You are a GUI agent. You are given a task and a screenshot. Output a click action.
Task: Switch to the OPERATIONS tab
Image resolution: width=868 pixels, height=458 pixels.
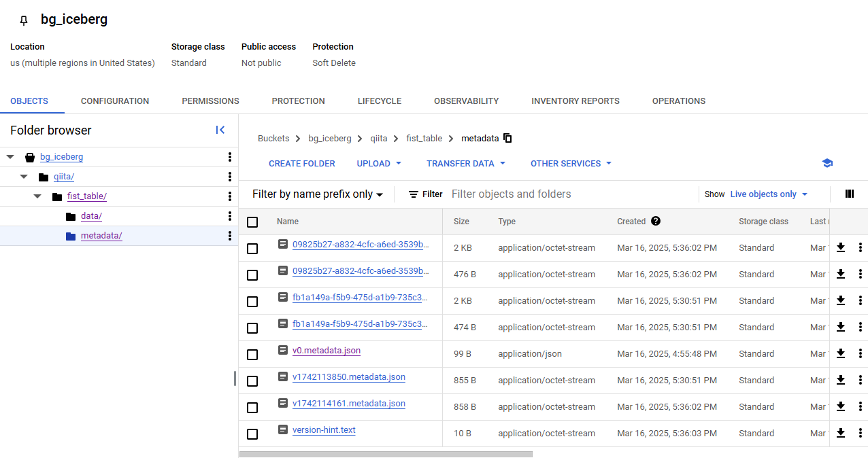679,101
